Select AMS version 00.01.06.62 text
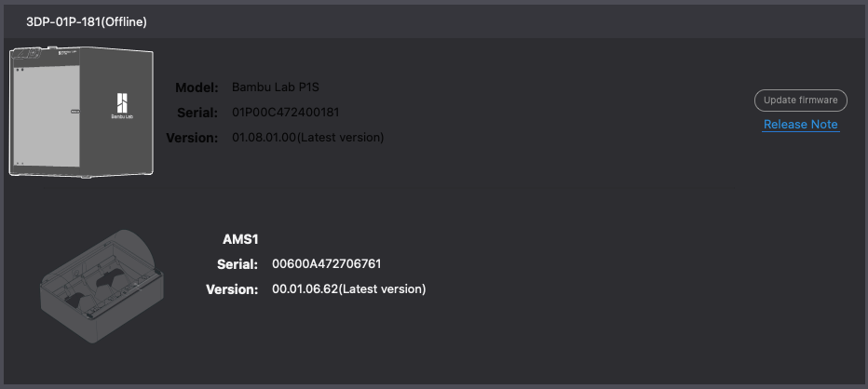This screenshot has height=389, width=868. [x=305, y=288]
